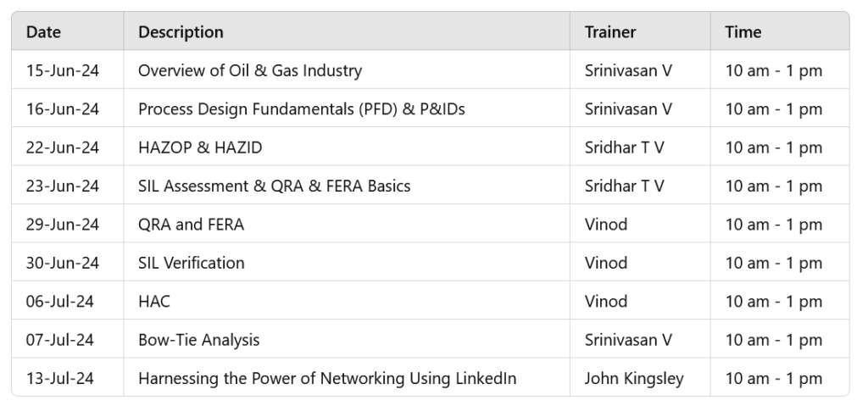Screen dimensions: 868x406
Task: Click Harnessing the Power of Networking description
Action: [x=327, y=378]
